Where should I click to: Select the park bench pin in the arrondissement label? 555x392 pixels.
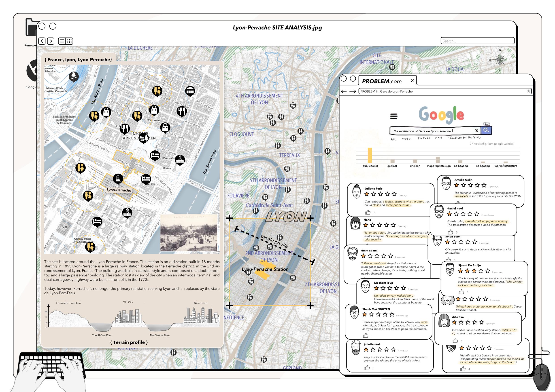(x=144, y=138)
